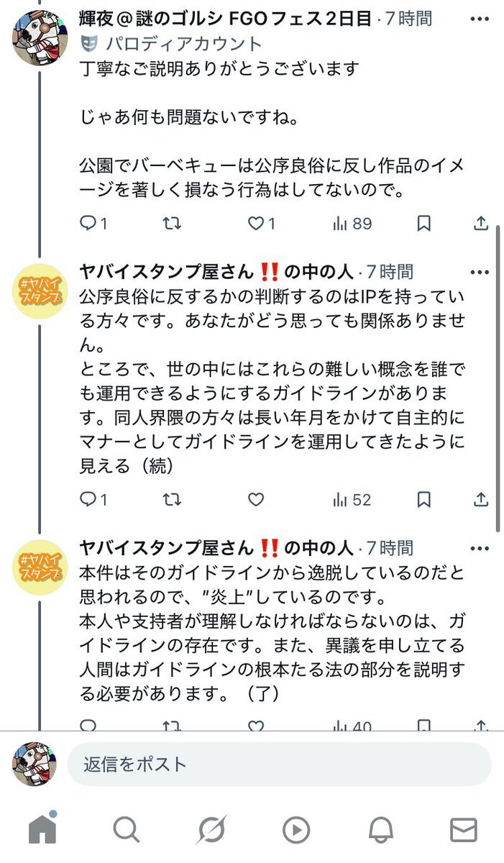Open the Search tab
This screenshot has height=863, width=504.
point(126,830)
